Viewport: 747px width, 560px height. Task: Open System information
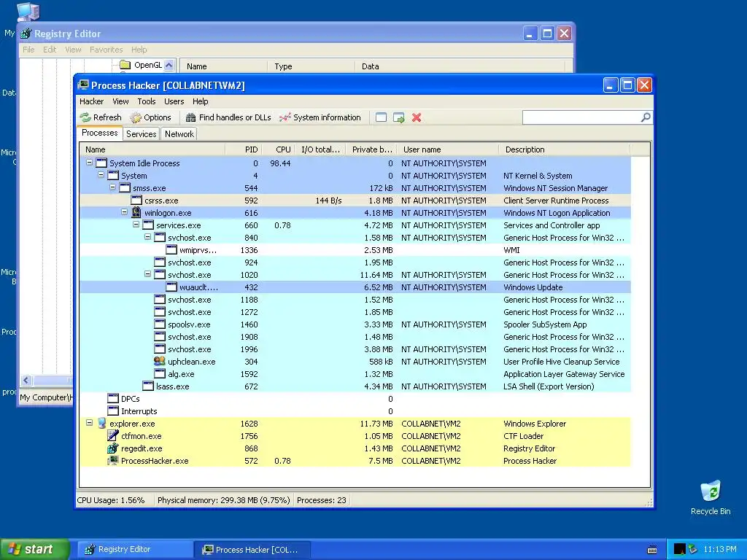tap(320, 117)
